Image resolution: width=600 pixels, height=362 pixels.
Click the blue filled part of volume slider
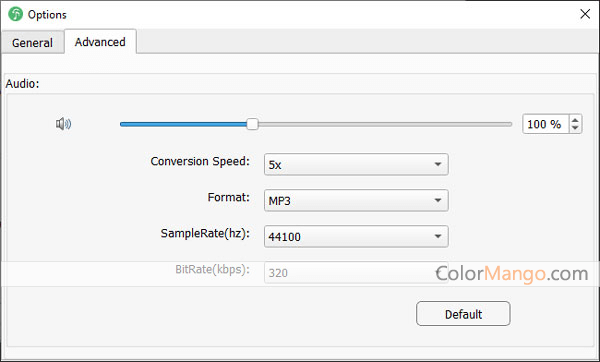[183, 124]
